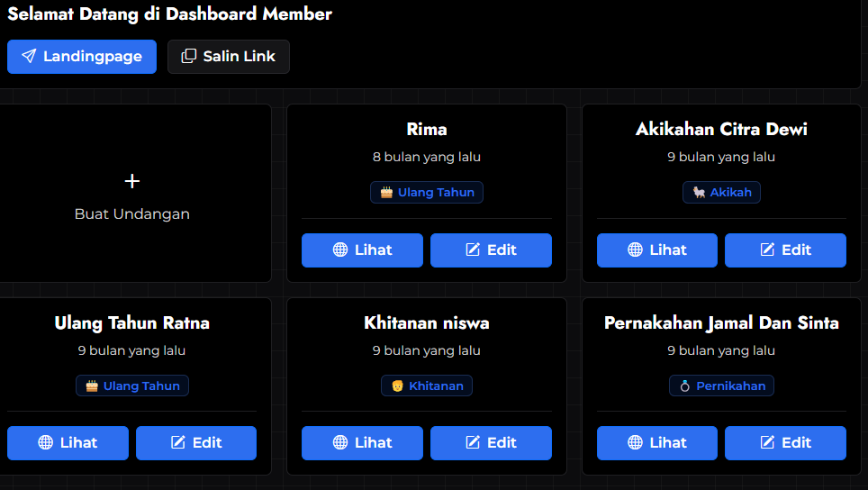
Task: Click the paper plane icon on Landingpage
Action: [x=29, y=57]
